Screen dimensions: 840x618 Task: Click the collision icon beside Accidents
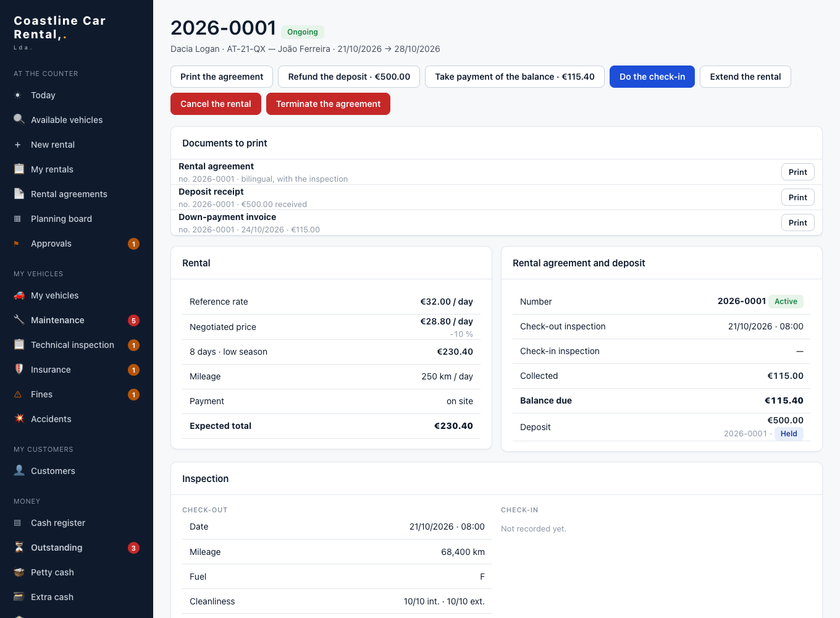19,418
